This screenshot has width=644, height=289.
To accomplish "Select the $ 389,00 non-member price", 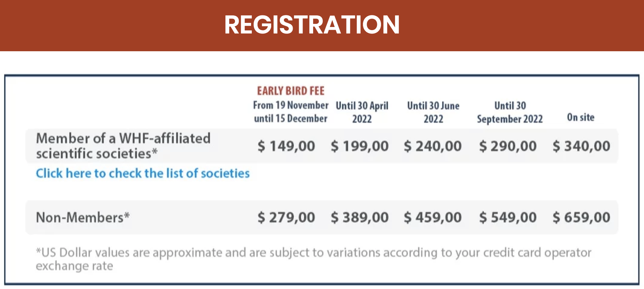I will (x=360, y=217).
